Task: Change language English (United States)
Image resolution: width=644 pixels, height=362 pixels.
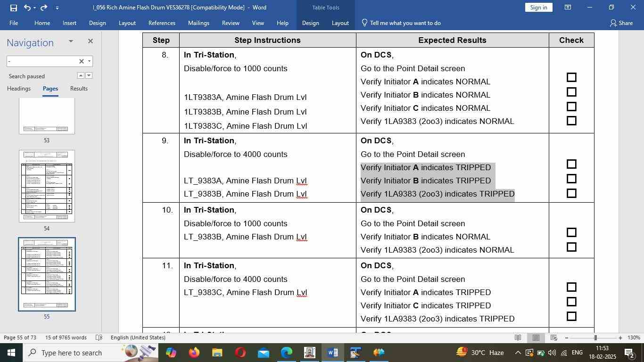Action: tap(138, 337)
